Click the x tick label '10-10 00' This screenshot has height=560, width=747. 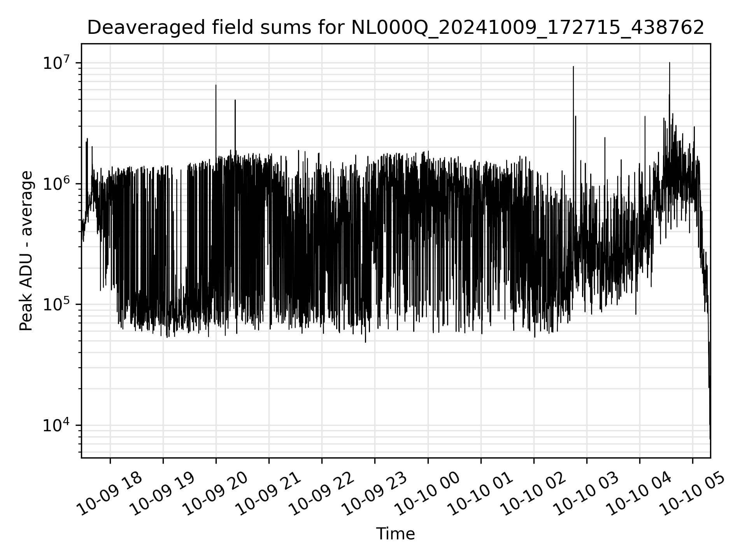click(x=428, y=493)
